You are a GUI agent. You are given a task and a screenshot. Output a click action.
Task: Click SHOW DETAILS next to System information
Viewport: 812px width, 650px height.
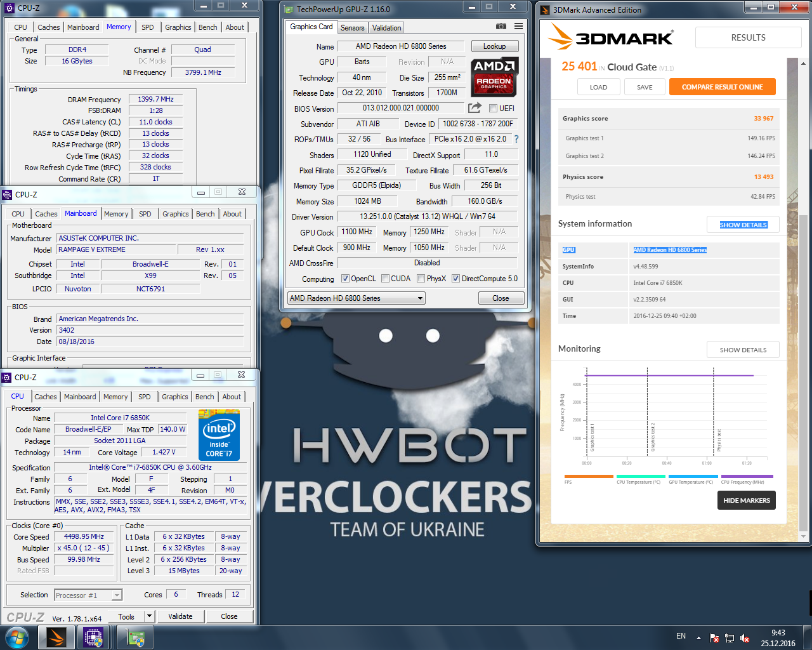(743, 225)
